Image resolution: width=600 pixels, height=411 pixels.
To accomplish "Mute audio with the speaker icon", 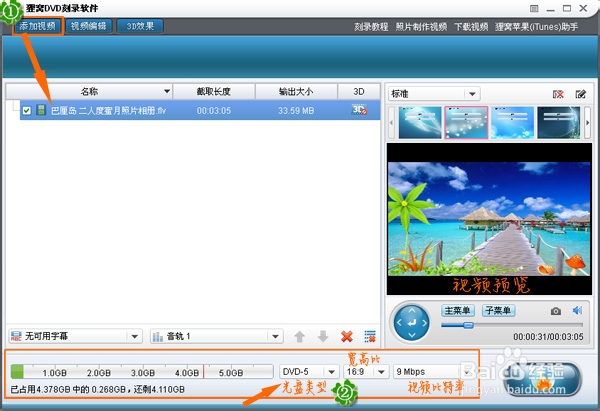I will (x=577, y=310).
